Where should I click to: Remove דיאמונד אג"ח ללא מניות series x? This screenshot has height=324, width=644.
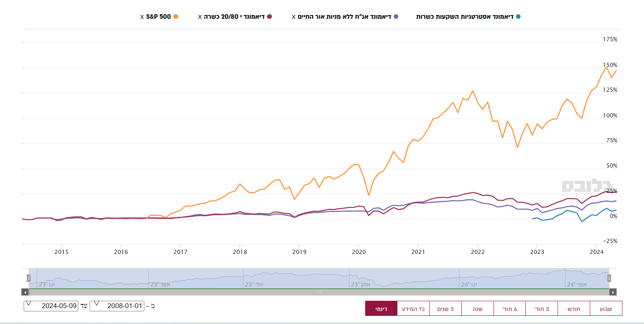293,17
